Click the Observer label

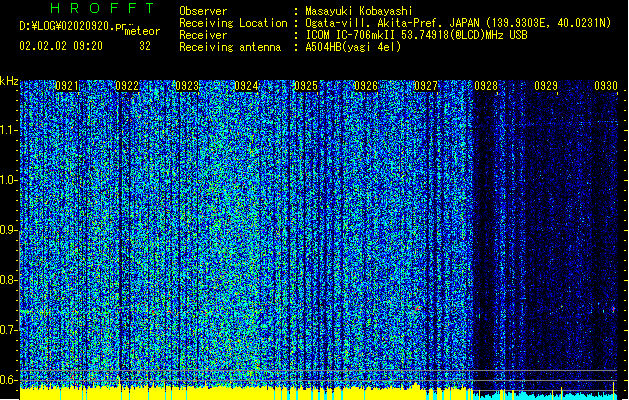(x=203, y=11)
